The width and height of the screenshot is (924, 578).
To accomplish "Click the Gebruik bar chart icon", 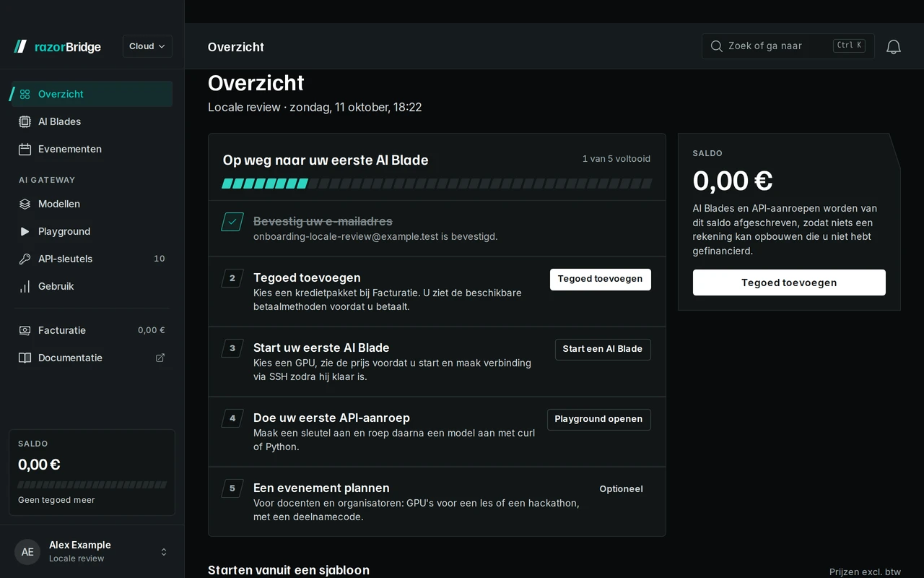I will pos(25,286).
